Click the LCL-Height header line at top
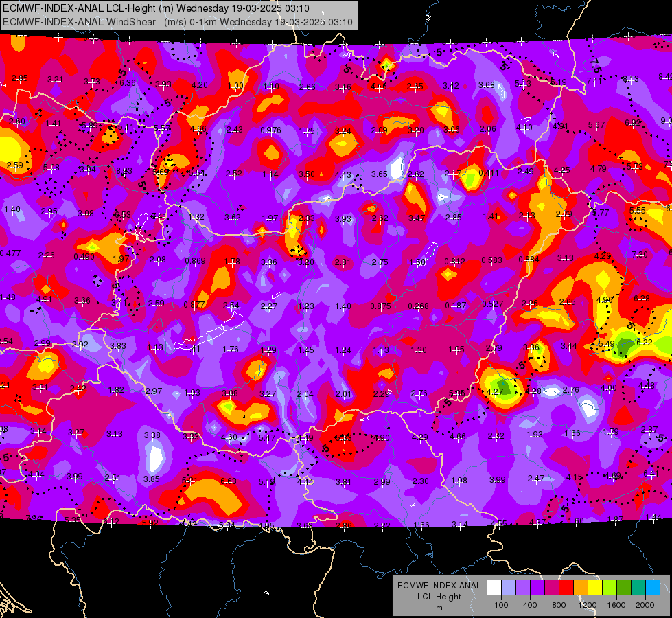The image size is (672, 618). click(x=156, y=8)
